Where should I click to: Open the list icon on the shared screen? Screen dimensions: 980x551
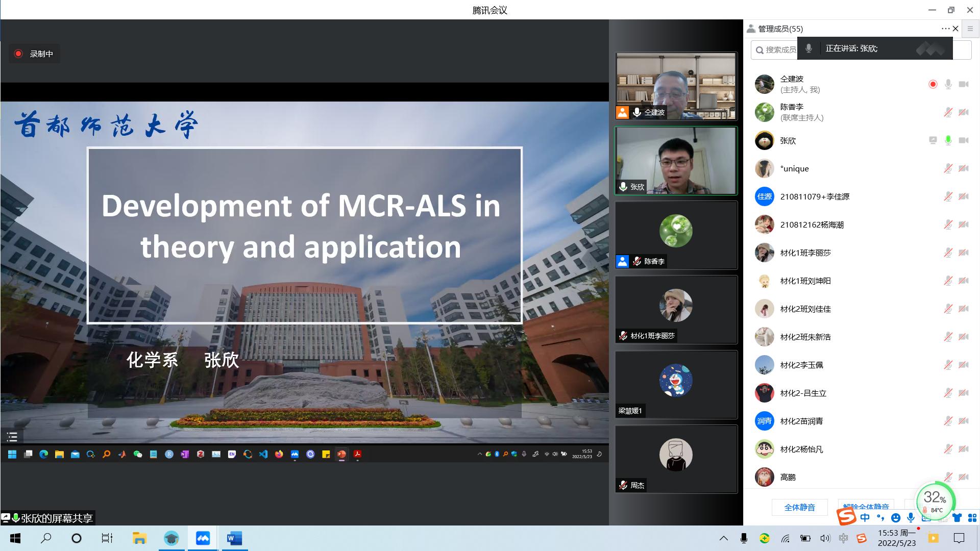[x=12, y=437]
